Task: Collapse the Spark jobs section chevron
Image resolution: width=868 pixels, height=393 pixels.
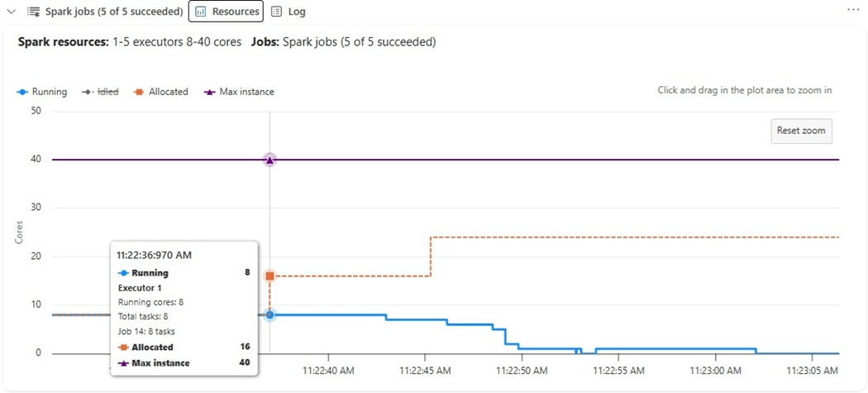Action: [x=12, y=12]
